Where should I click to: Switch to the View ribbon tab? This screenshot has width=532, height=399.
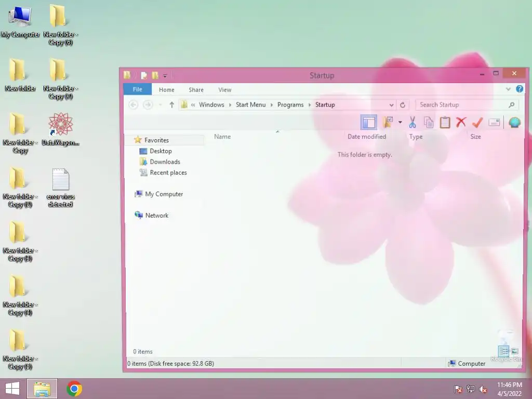click(x=224, y=89)
